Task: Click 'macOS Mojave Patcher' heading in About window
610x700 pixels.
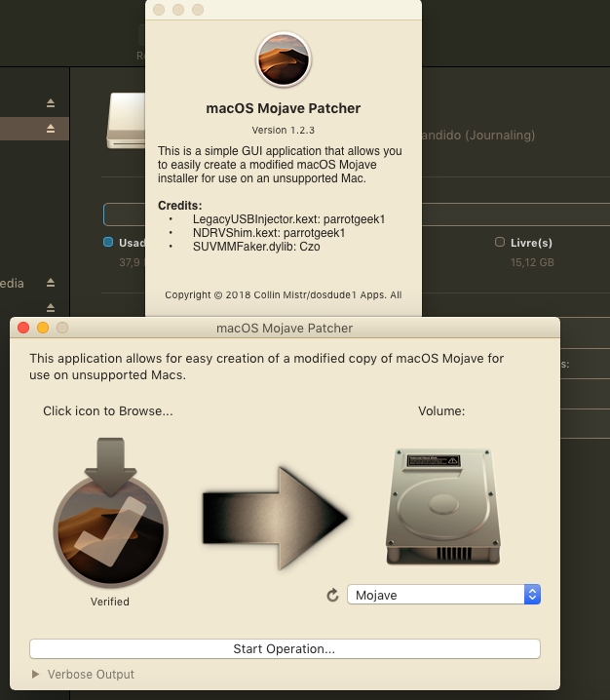Action: [283, 108]
